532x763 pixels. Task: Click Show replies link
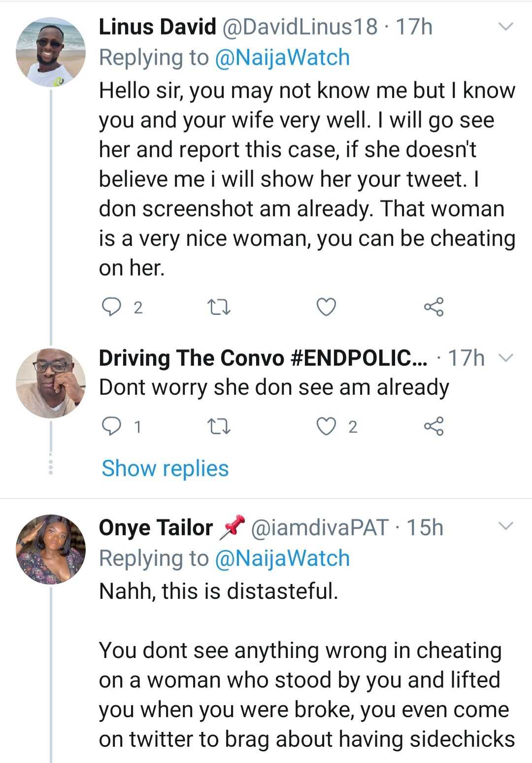click(165, 468)
